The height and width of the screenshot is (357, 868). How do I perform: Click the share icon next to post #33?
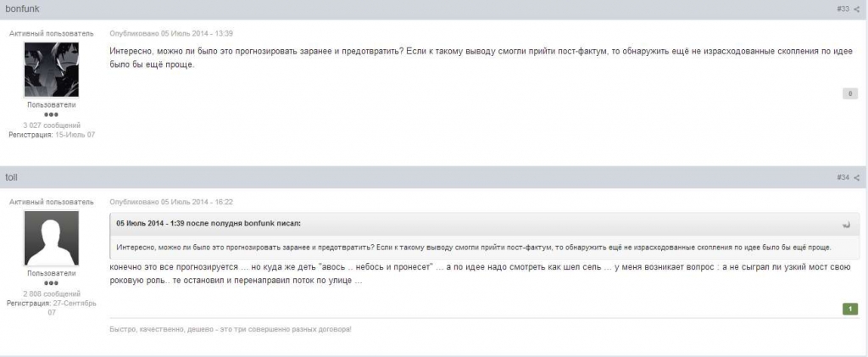click(856, 8)
